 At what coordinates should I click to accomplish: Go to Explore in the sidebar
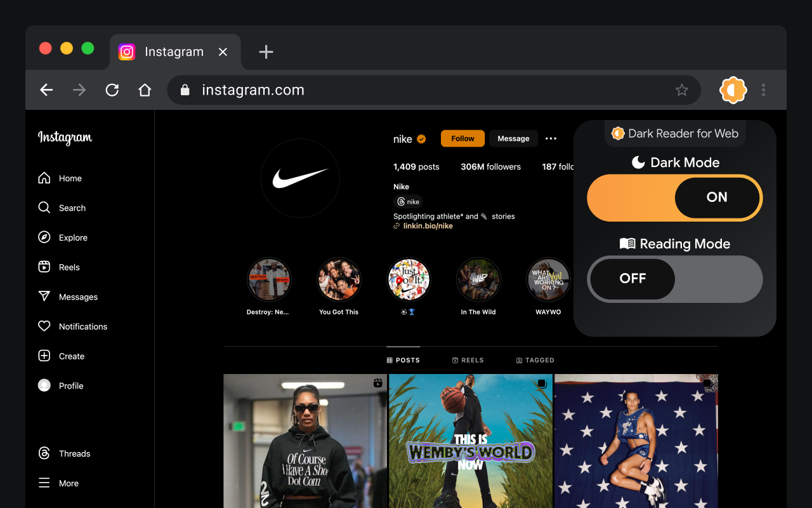(63, 237)
